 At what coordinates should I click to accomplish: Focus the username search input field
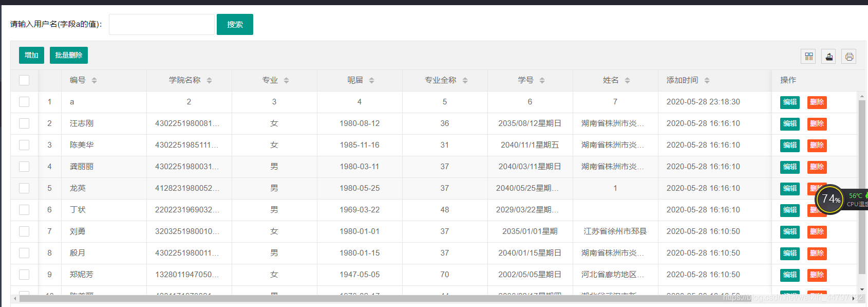pos(161,24)
